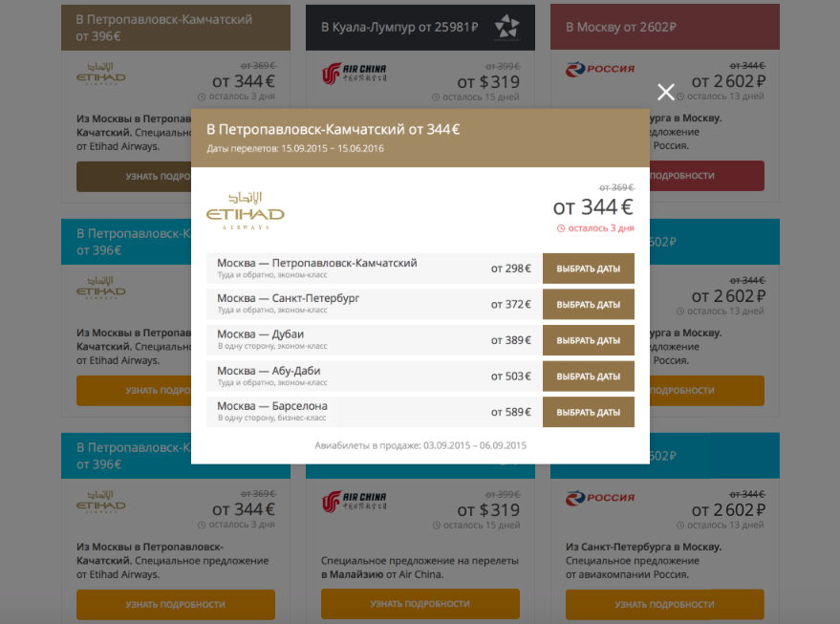Open details on the bottom-left Etihad card
The width and height of the screenshot is (840, 624).
point(175,604)
